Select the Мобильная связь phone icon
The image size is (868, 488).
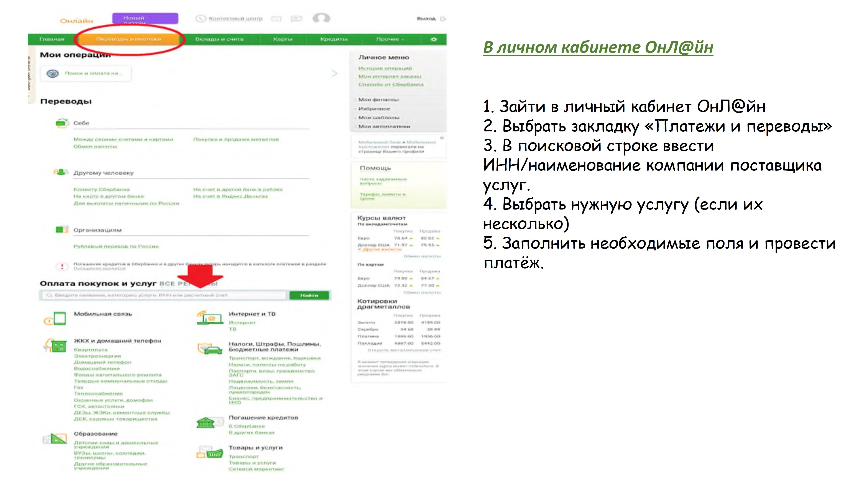tap(55, 319)
